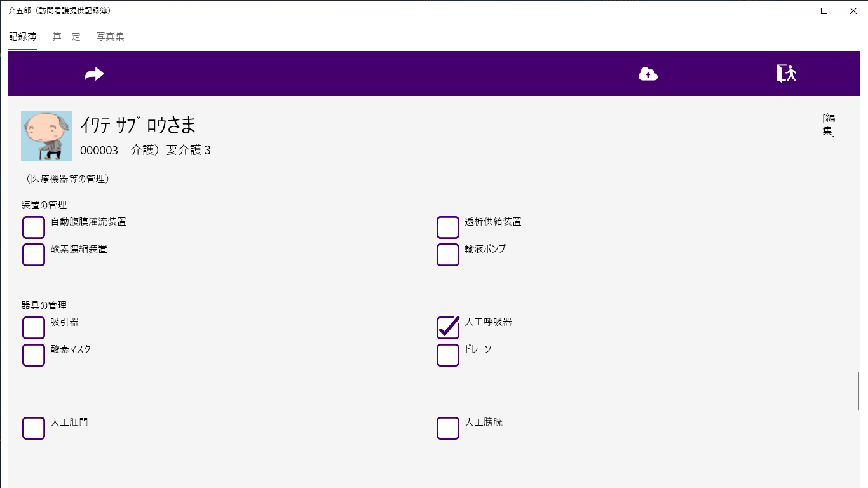Toggle the 酸素マスク checkbox
The image size is (868, 488).
point(34,355)
